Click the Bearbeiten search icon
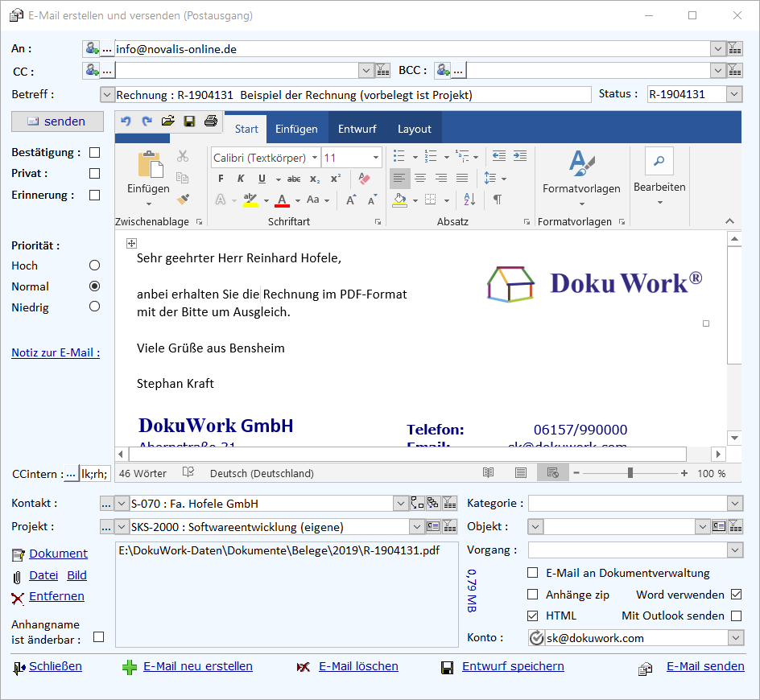This screenshot has width=760, height=700. (659, 162)
